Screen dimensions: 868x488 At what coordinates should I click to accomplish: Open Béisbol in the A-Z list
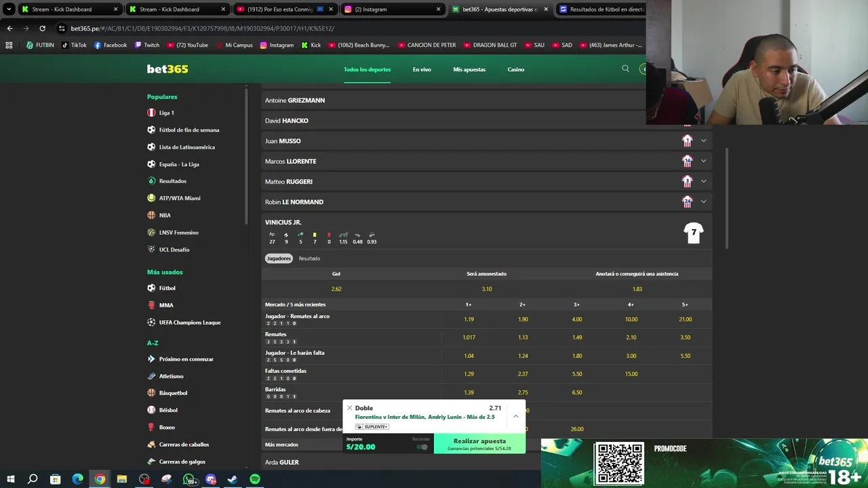pos(168,410)
